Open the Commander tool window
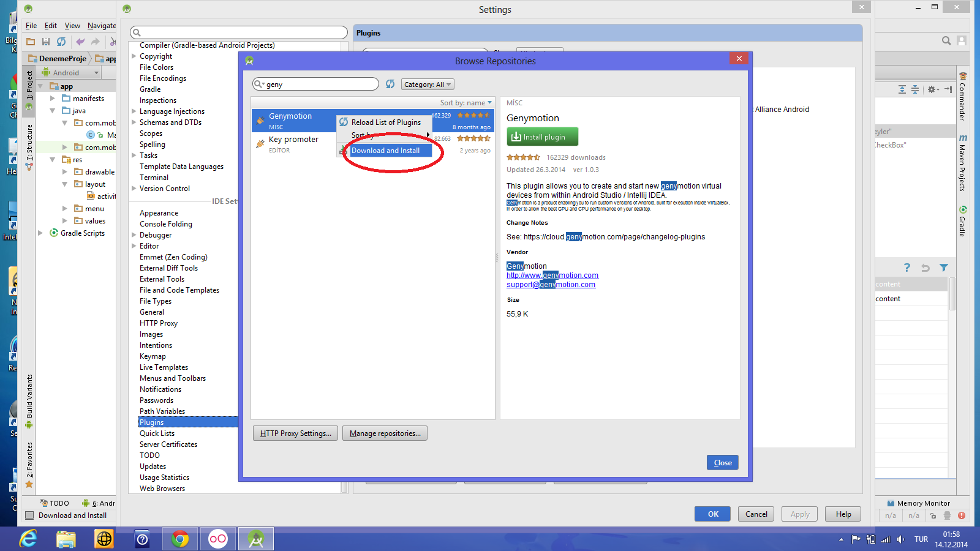The height and width of the screenshot is (551, 980). tap(962, 97)
